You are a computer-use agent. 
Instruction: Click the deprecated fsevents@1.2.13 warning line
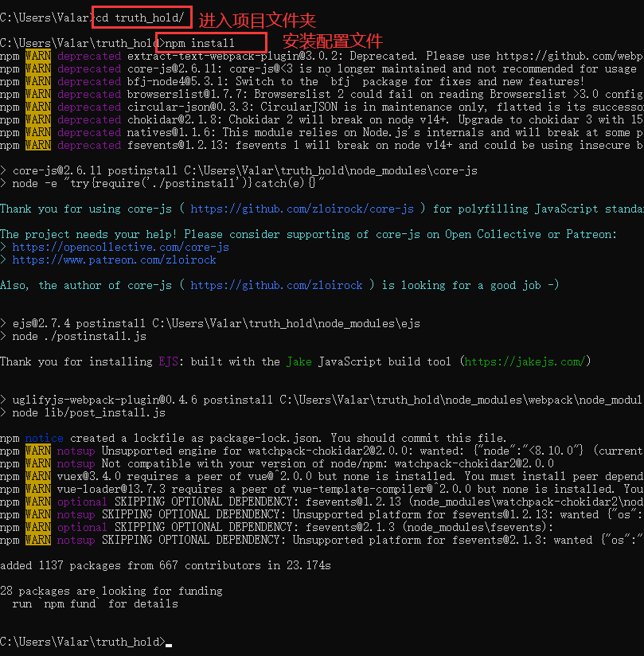[322, 145]
